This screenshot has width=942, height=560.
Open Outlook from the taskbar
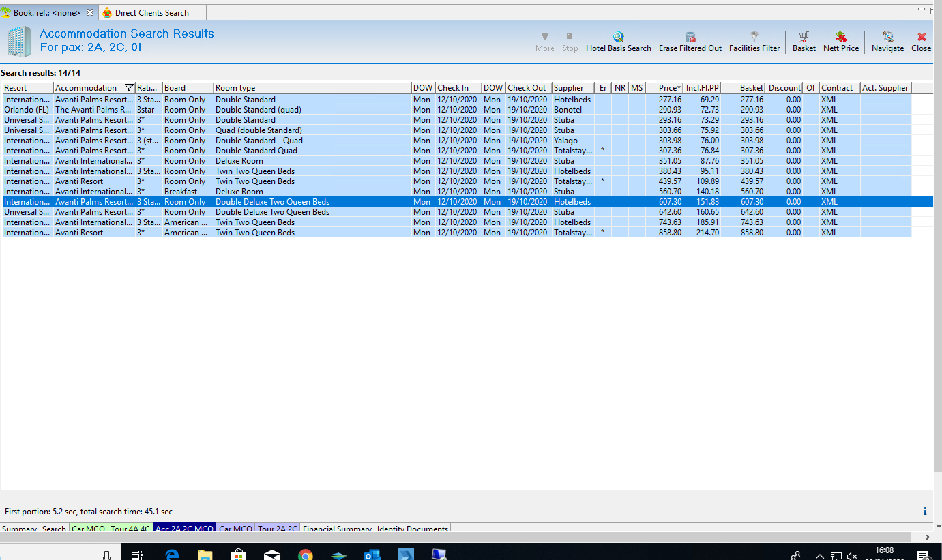coord(372,554)
